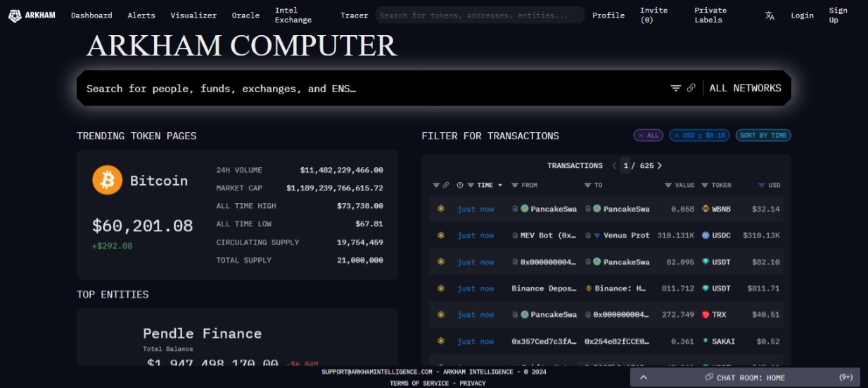This screenshot has height=388, width=868.
Task: Click the $811.71 USD value
Action: (x=764, y=288)
